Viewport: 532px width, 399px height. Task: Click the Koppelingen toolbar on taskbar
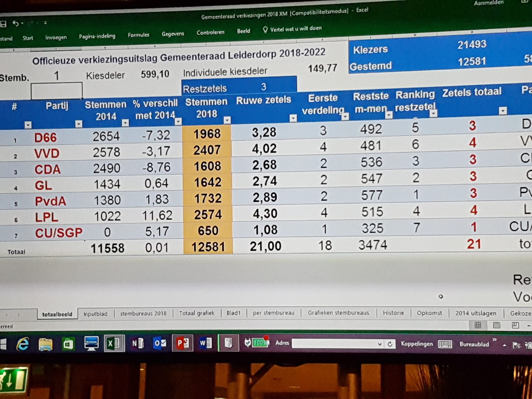point(417,344)
